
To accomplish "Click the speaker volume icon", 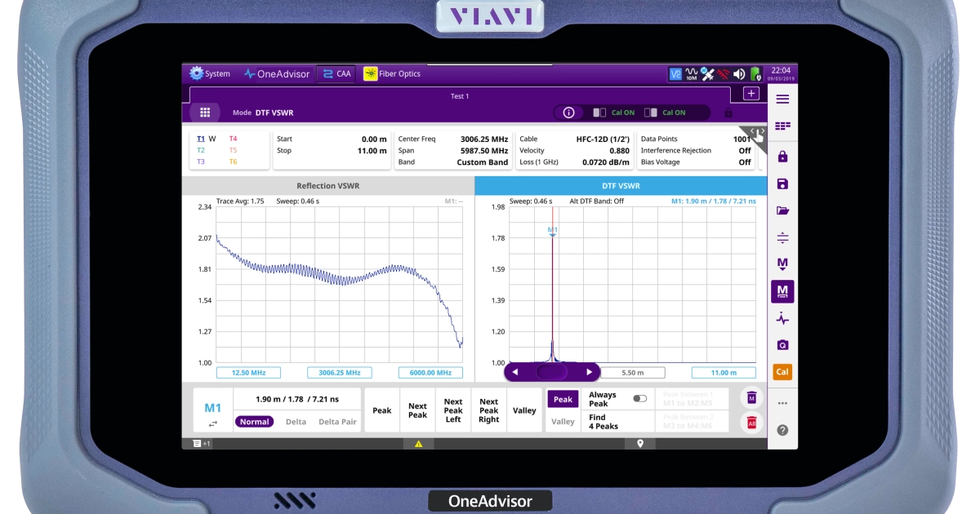I will pos(740,73).
